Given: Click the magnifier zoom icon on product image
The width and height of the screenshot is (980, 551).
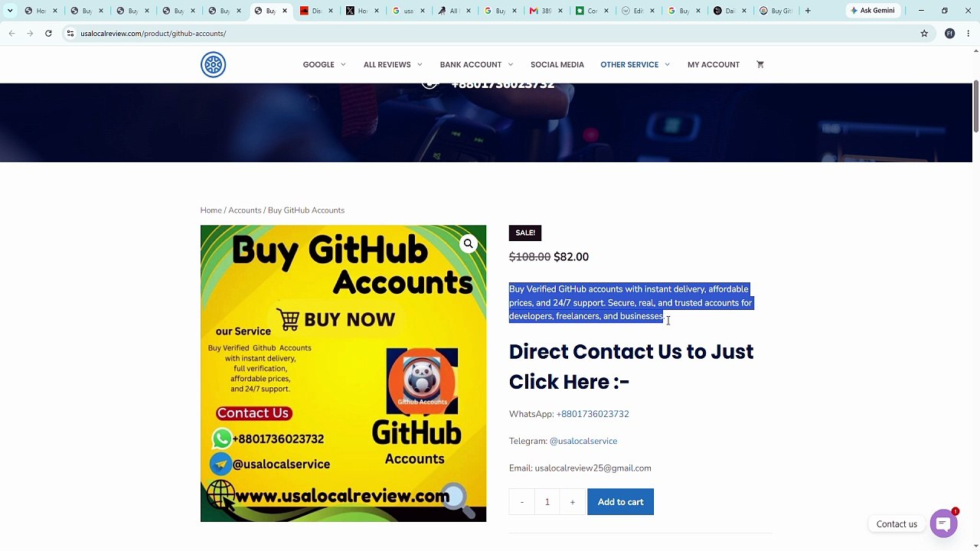Looking at the screenshot, I should (x=469, y=244).
